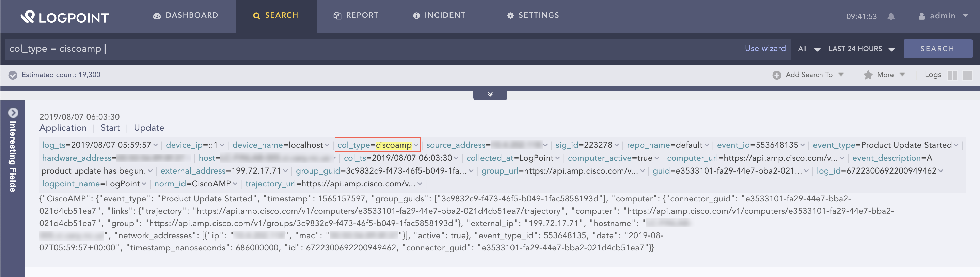Click the col_ts field name

coord(355,158)
